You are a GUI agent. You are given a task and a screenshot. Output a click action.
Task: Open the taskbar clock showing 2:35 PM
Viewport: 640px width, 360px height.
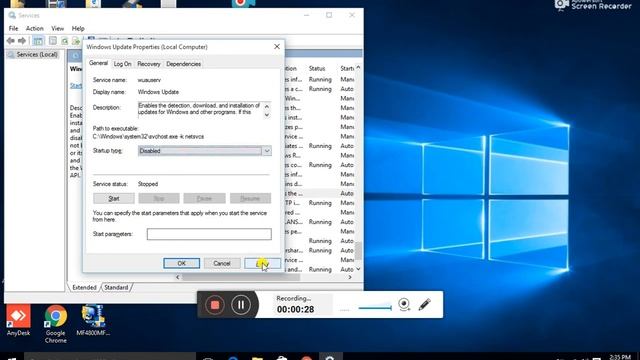click(620, 357)
